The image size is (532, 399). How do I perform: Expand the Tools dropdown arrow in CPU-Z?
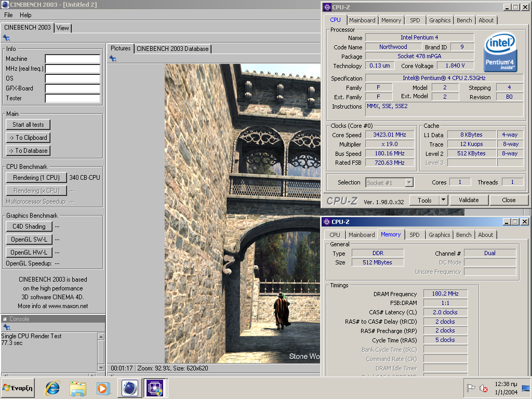tap(444, 200)
